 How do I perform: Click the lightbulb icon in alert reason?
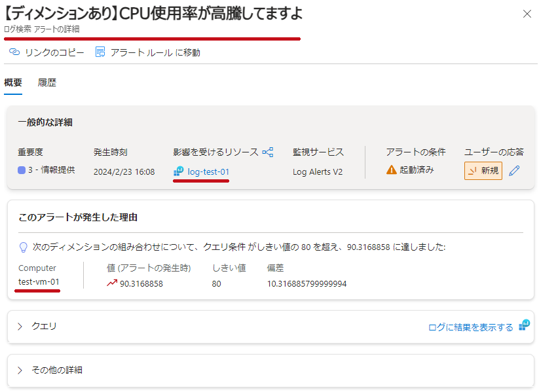(23, 247)
